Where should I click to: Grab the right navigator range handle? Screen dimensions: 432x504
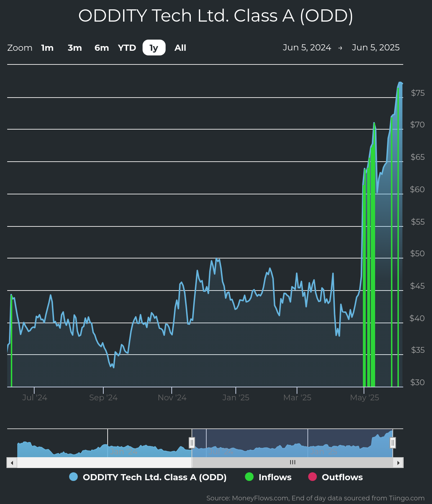coord(393,442)
